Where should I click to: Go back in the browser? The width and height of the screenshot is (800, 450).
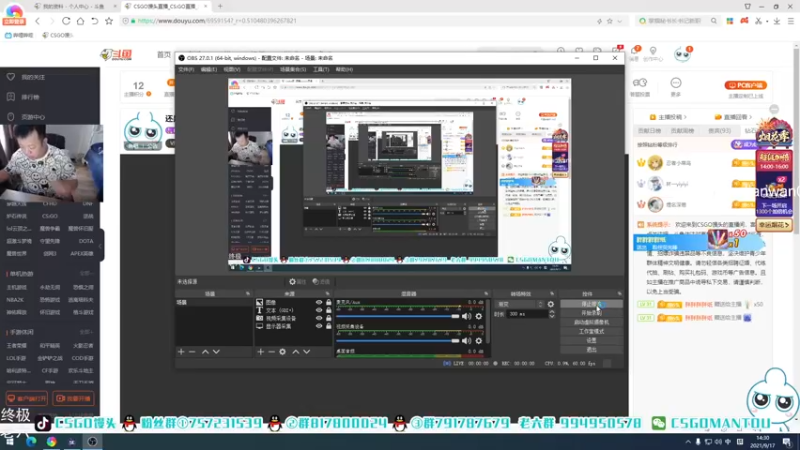point(37,21)
